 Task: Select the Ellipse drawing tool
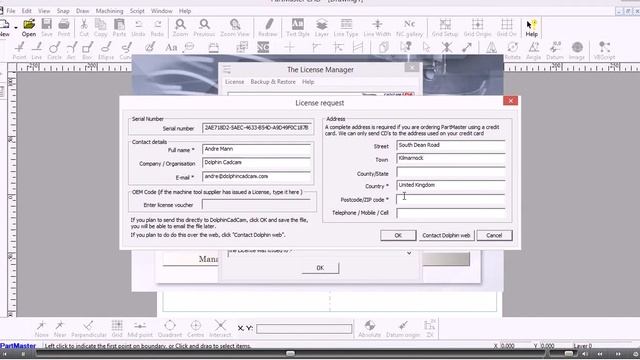[x=106, y=51]
